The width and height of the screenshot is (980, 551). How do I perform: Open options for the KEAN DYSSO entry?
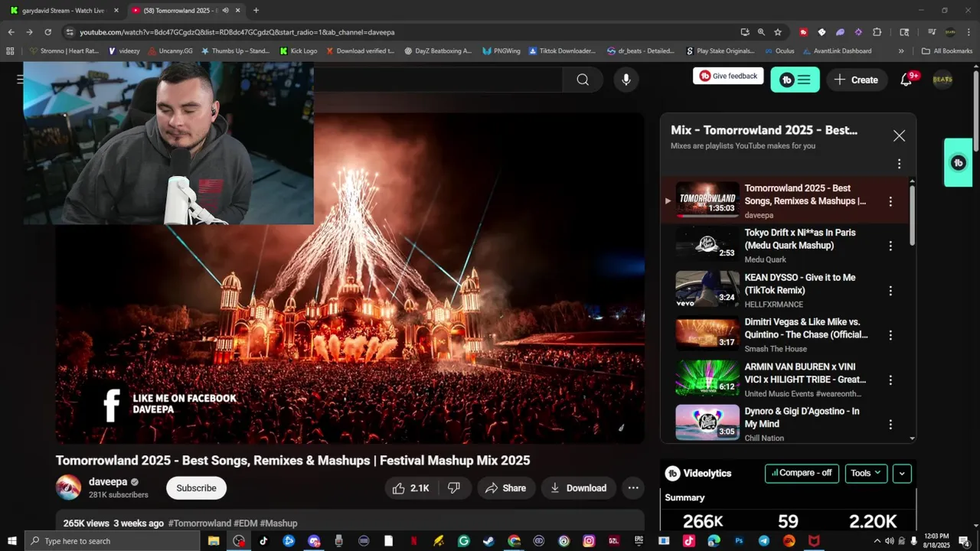tap(890, 291)
